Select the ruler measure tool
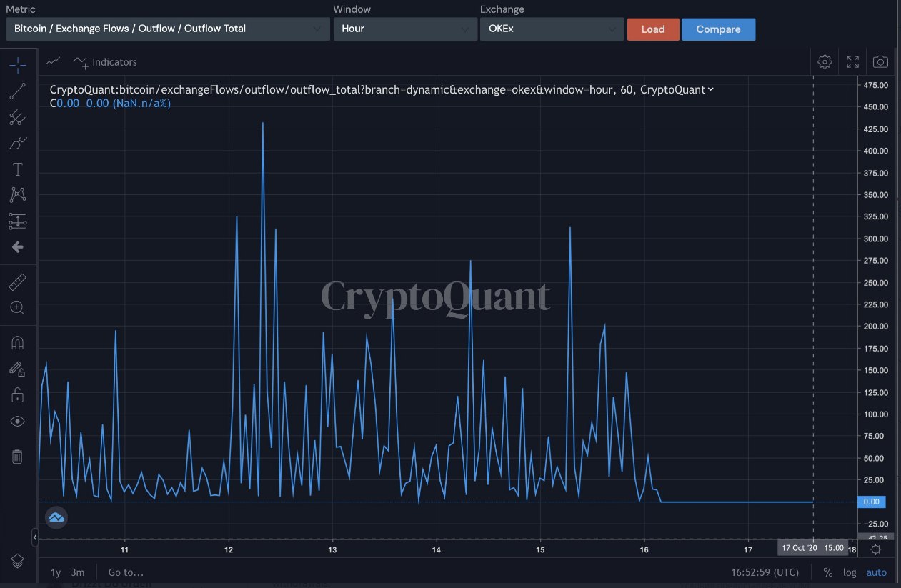 pos(18,282)
